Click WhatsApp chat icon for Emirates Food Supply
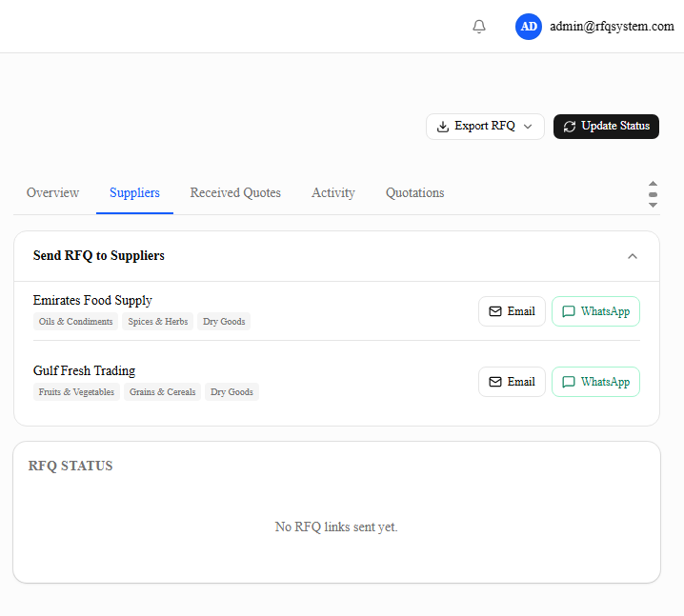This screenshot has height=616, width=684. pyautogui.click(x=569, y=311)
